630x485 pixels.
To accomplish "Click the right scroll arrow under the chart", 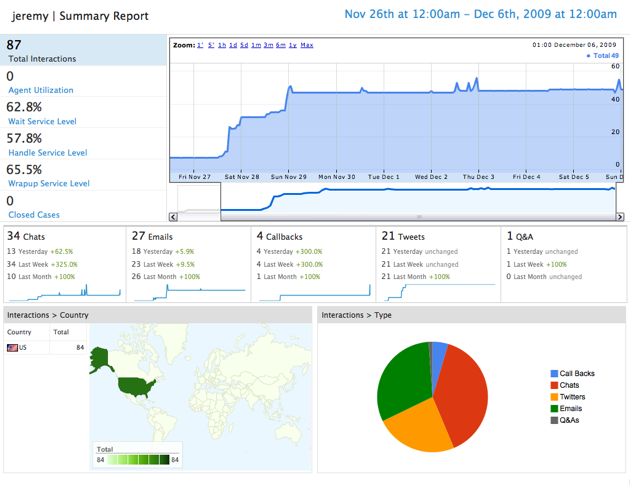I will pos(620,216).
